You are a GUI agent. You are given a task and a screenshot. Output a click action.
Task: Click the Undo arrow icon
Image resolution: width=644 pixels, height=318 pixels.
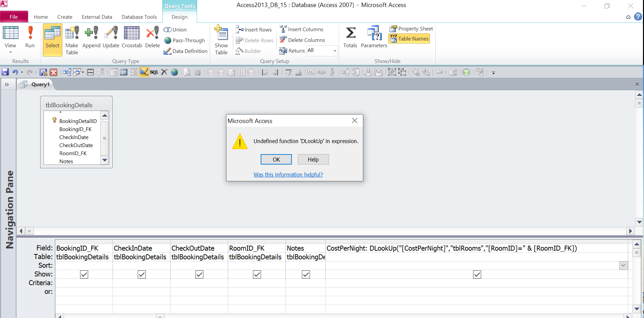click(x=15, y=72)
